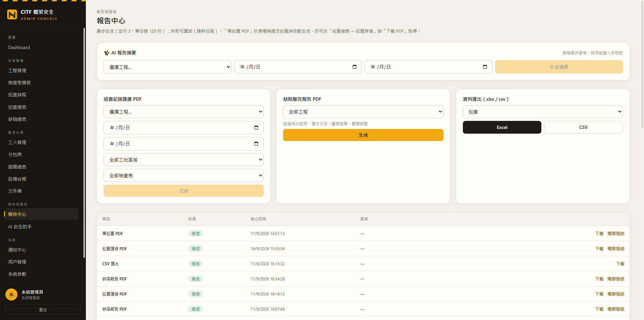
Task: Click 生成 under 巡查記錄匯總 PDF
Action: (x=183, y=191)
